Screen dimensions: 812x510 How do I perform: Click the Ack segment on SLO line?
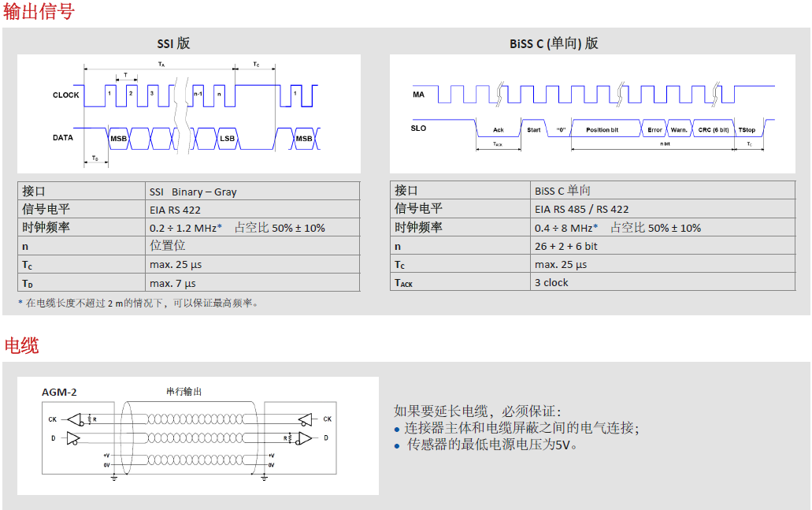coord(498,129)
